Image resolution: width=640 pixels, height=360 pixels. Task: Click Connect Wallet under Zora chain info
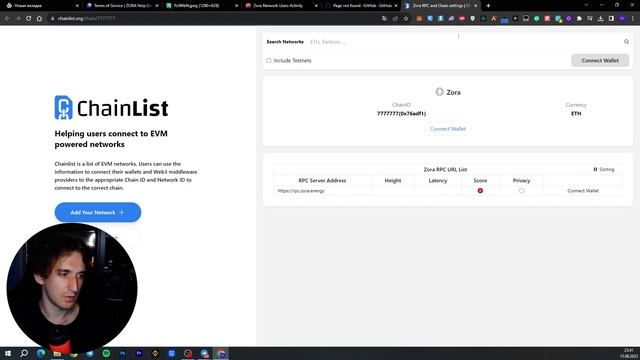[x=448, y=129]
